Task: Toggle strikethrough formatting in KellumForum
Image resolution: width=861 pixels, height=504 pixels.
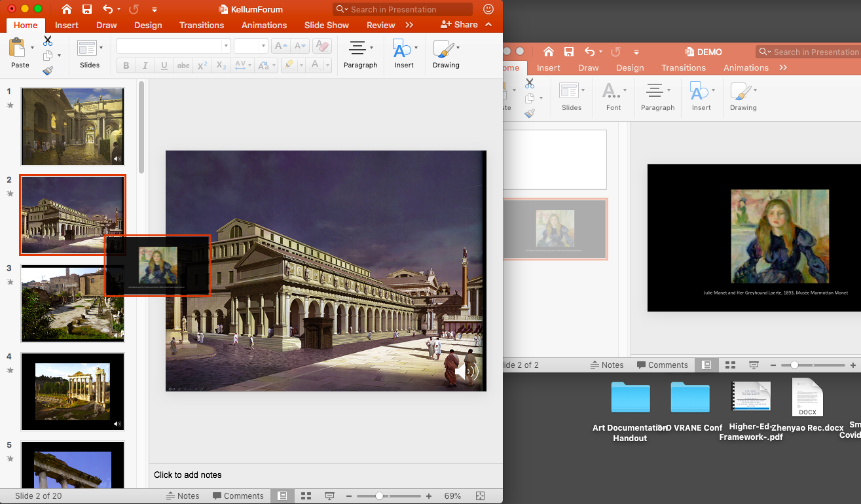Action: click(x=183, y=65)
